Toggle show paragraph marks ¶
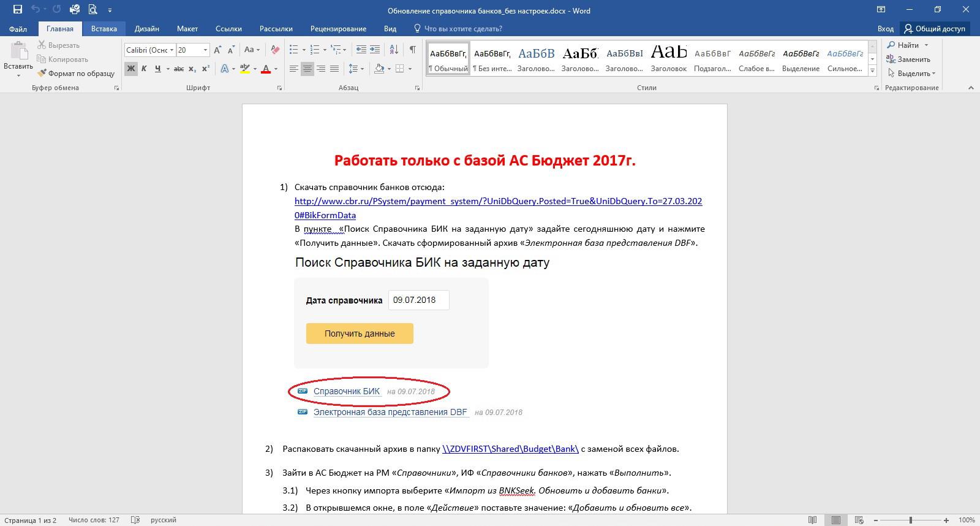 (413, 50)
